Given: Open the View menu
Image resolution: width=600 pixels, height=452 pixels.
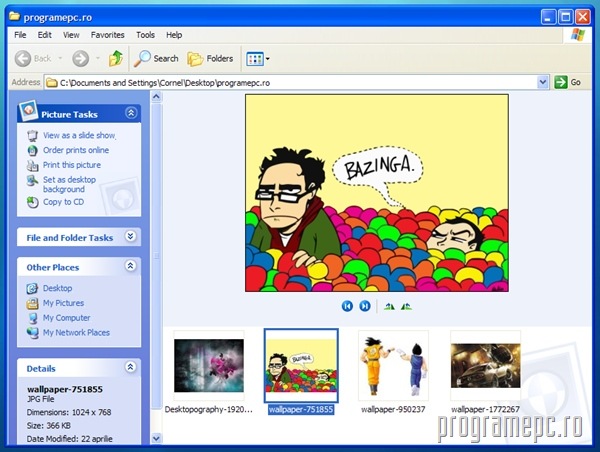Looking at the screenshot, I should point(71,35).
